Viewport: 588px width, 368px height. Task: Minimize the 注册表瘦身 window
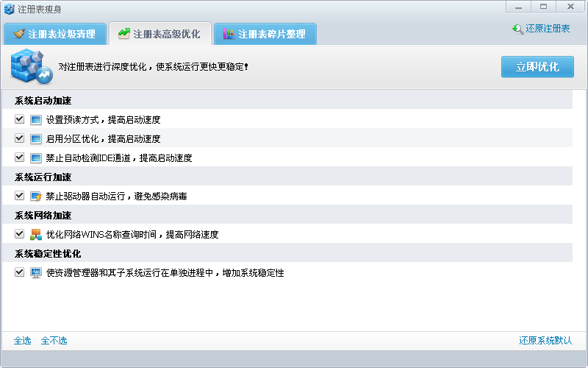coord(519,7)
